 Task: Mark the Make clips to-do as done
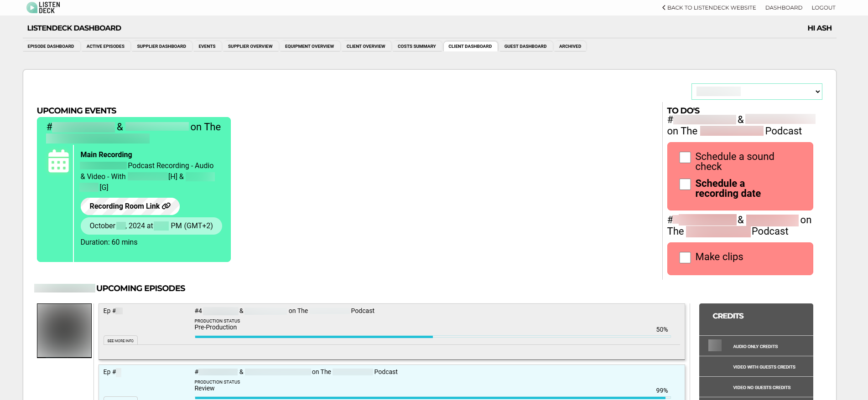tap(685, 257)
